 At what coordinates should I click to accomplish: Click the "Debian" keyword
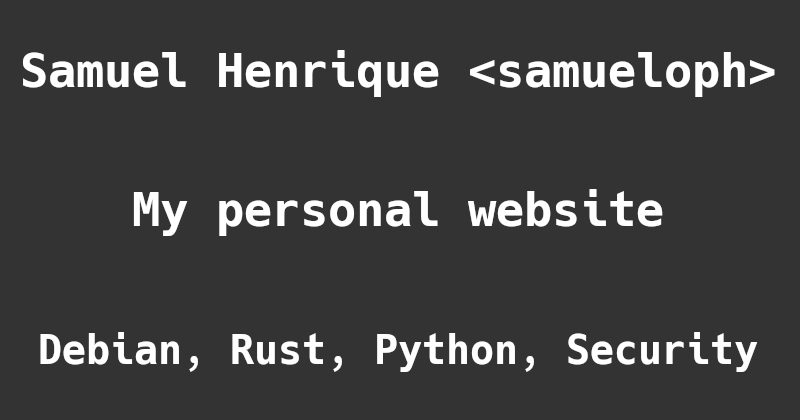pyautogui.click(x=110, y=350)
